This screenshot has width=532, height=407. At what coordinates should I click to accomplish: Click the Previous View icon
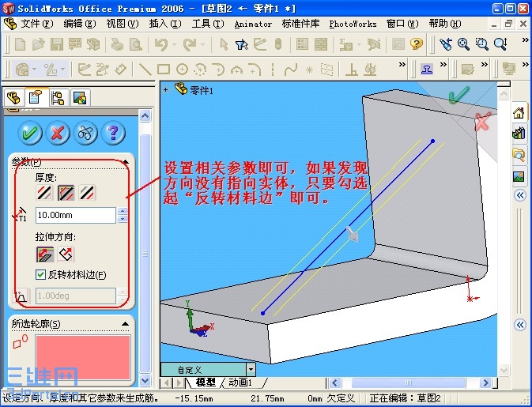click(445, 44)
